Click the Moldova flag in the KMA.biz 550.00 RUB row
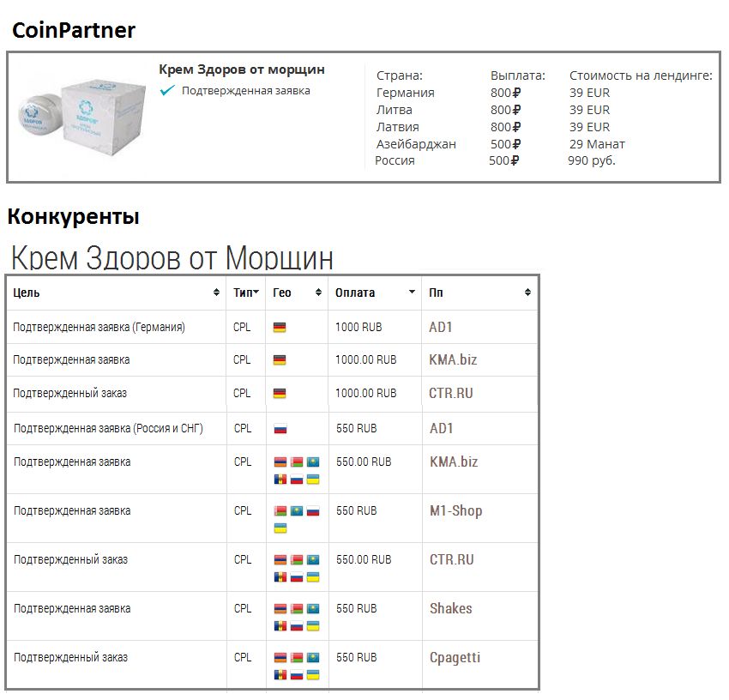729x700 pixels. [x=280, y=479]
